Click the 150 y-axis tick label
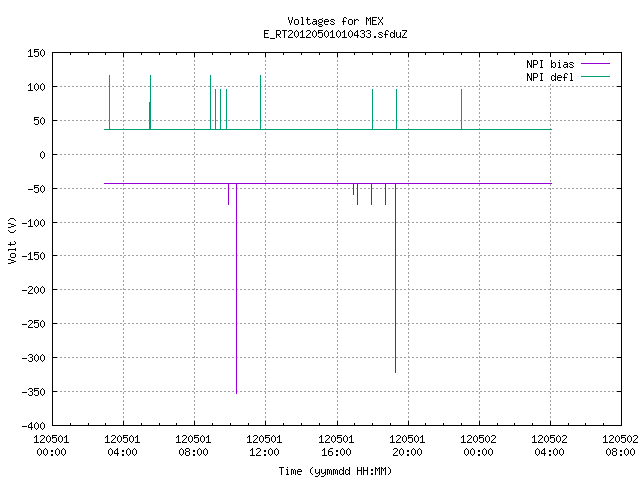 (x=36, y=53)
